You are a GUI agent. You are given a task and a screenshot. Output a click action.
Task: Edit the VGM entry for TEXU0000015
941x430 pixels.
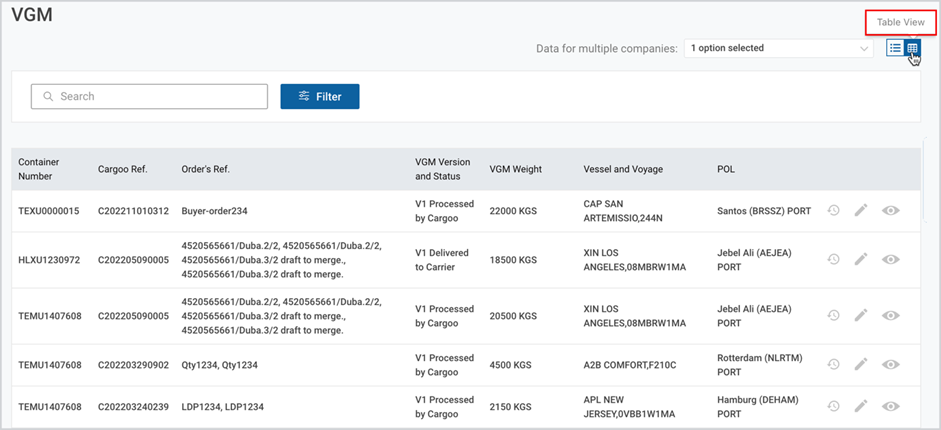point(861,211)
